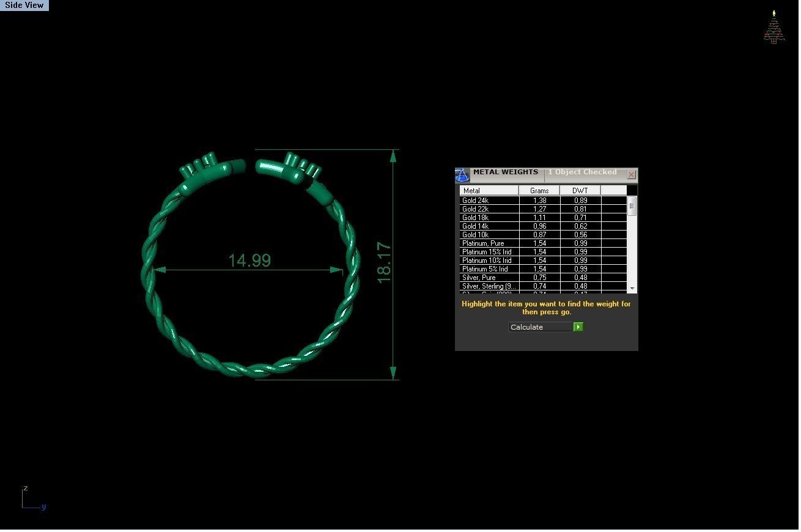The image size is (801, 532).
Task: Click the 14.99 inner diameter dimension
Action: pyautogui.click(x=249, y=260)
